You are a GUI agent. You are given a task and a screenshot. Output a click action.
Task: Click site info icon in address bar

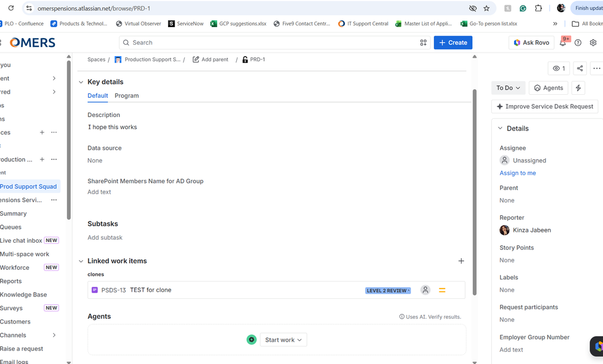tap(29, 8)
